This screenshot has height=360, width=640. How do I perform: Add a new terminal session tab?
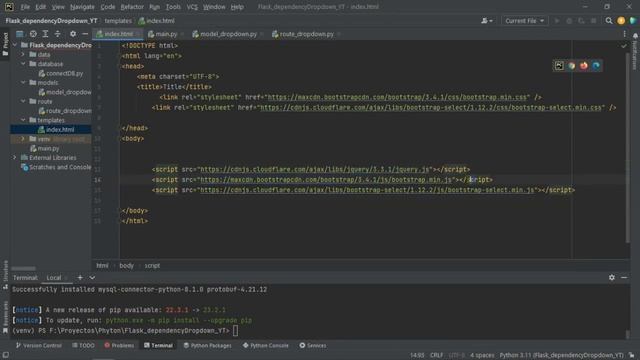tap(80, 278)
